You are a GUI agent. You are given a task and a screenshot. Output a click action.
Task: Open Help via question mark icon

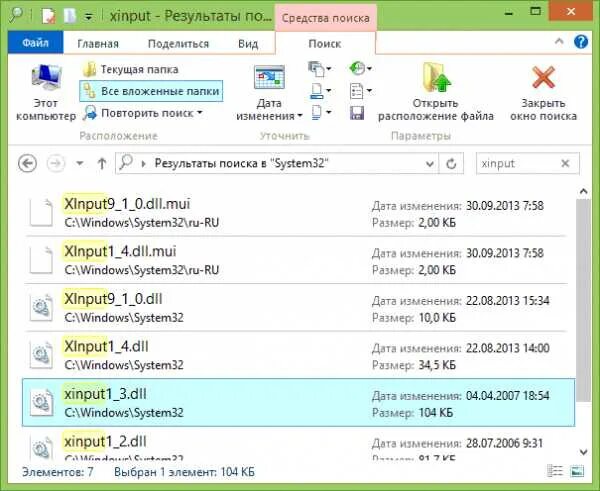tap(581, 41)
